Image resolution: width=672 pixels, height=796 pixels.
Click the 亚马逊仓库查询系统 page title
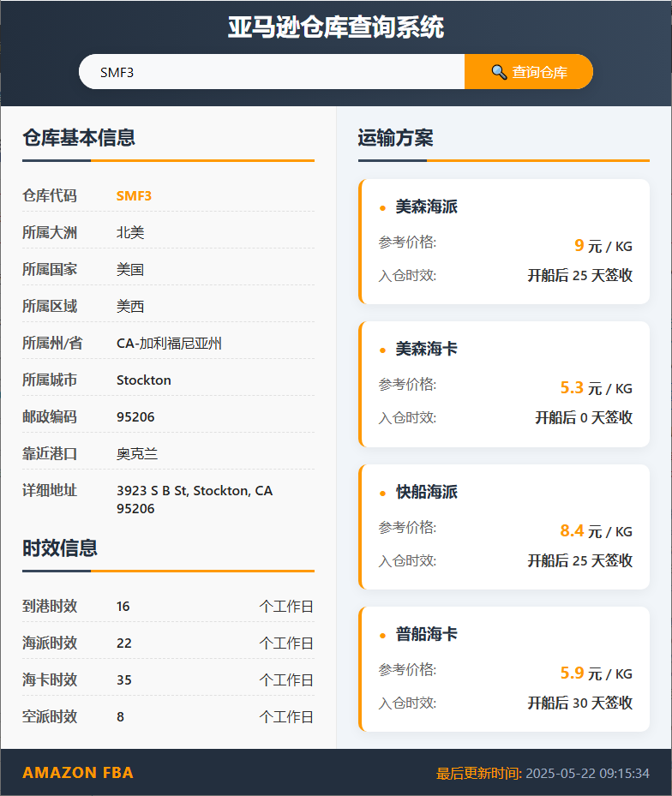(x=336, y=27)
